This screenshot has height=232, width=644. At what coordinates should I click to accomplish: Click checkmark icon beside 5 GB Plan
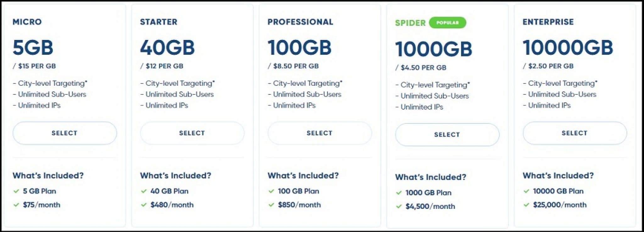coord(16,191)
